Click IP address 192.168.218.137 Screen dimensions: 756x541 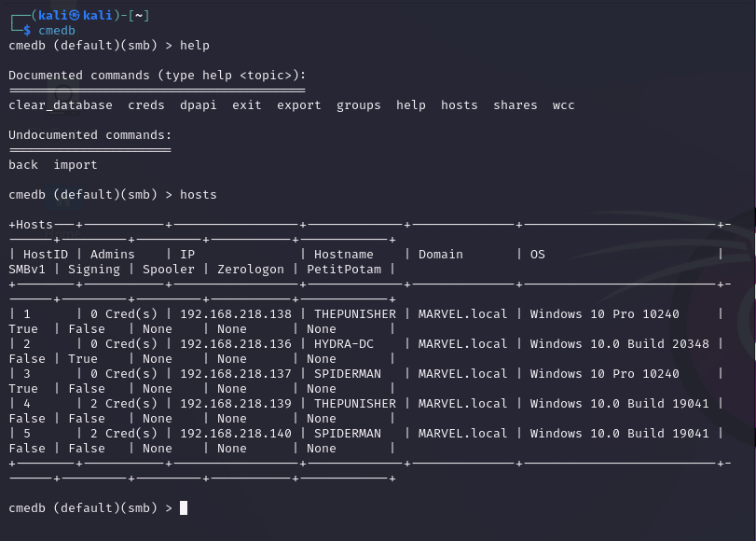pyautogui.click(x=236, y=374)
